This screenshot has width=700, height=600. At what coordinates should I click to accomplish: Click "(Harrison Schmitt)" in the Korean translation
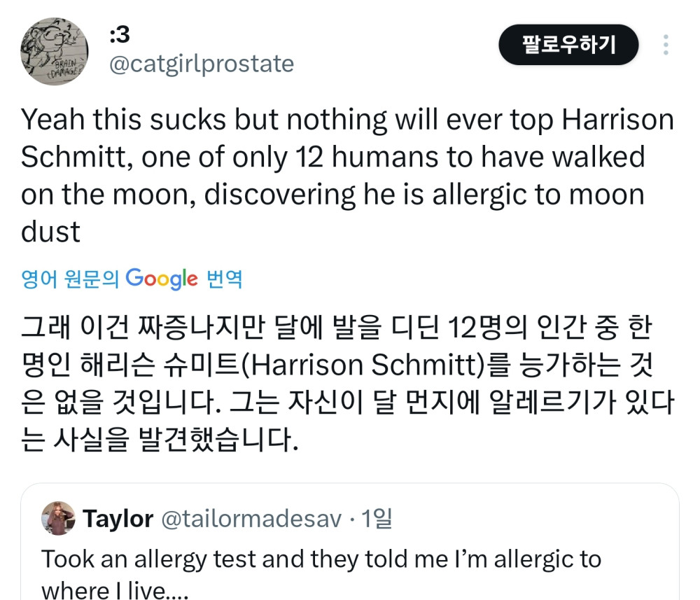[370, 365]
